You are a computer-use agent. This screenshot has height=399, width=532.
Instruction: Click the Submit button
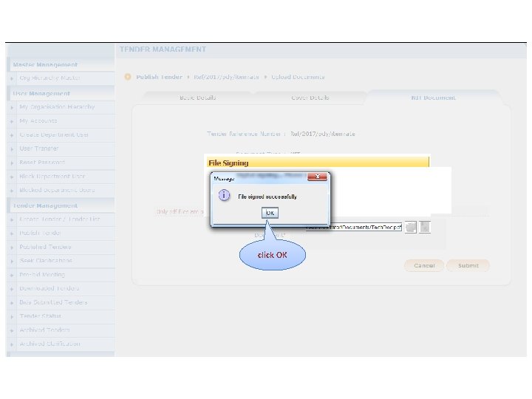click(468, 265)
